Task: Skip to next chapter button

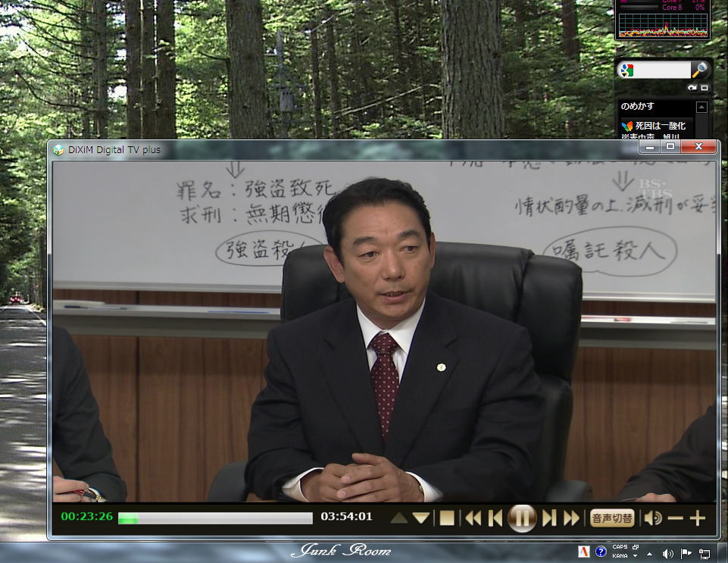Action: (x=549, y=518)
